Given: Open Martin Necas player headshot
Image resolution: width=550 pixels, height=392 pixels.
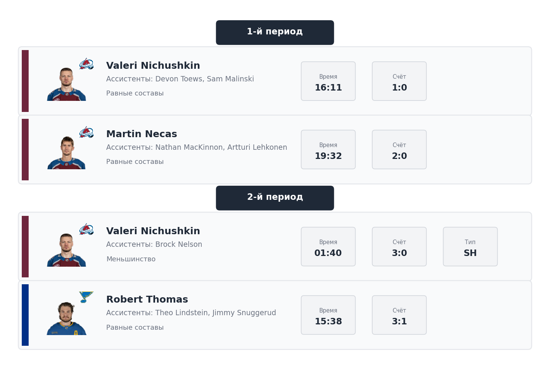Looking at the screenshot, I should click(x=66, y=152).
